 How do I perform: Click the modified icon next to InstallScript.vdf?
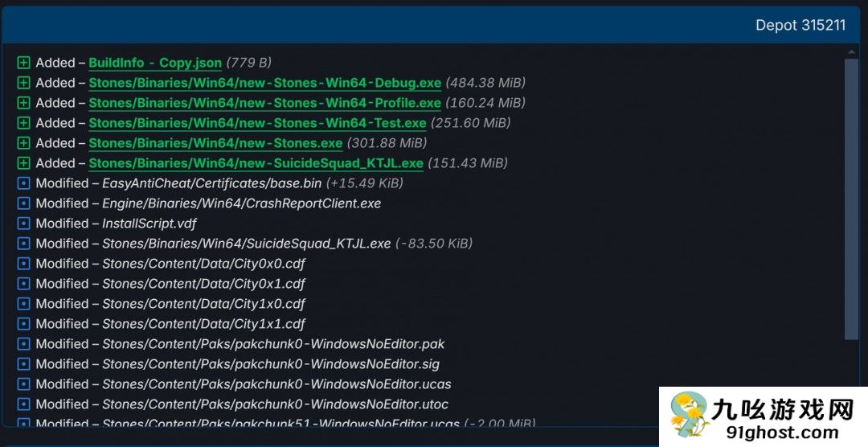click(23, 223)
